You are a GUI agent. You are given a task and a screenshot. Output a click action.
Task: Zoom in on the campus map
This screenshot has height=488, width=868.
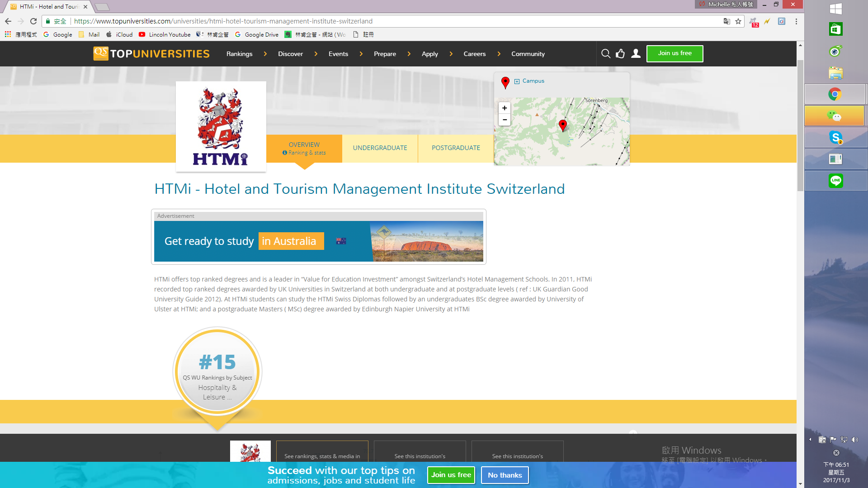click(x=505, y=108)
